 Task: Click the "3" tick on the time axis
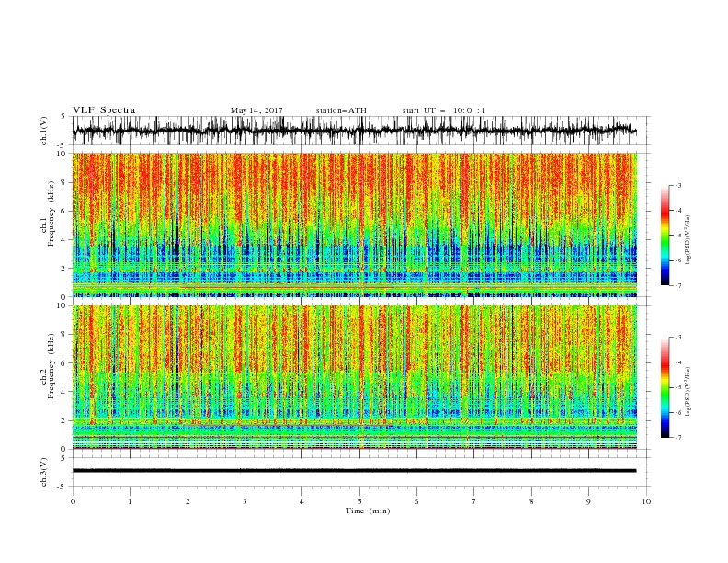pyautogui.click(x=245, y=501)
